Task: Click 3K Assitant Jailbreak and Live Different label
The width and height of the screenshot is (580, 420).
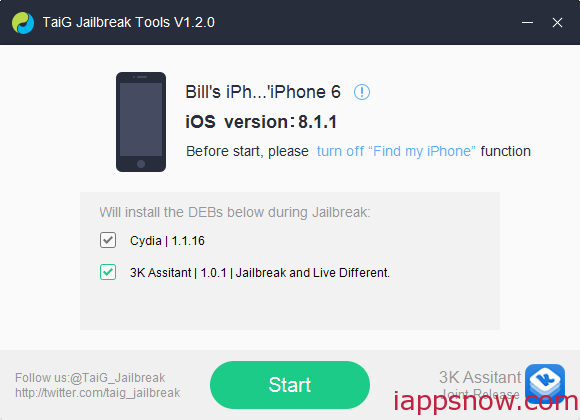Action: (260, 273)
